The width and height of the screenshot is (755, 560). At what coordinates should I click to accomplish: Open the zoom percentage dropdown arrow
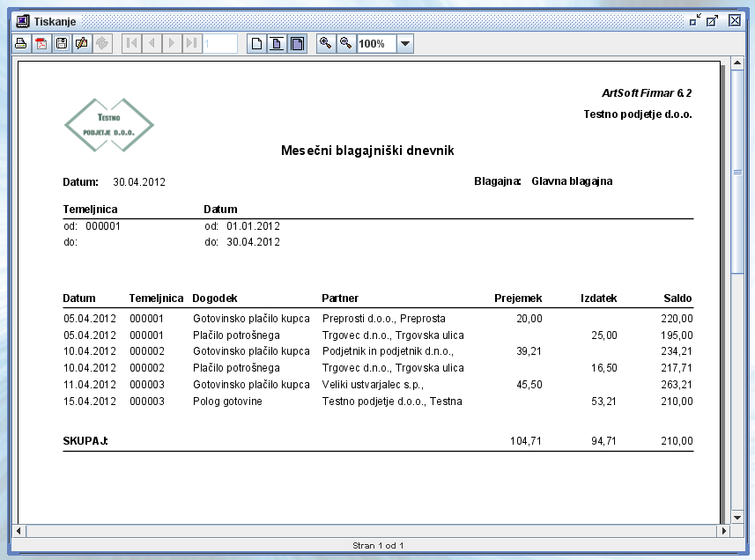(x=404, y=43)
